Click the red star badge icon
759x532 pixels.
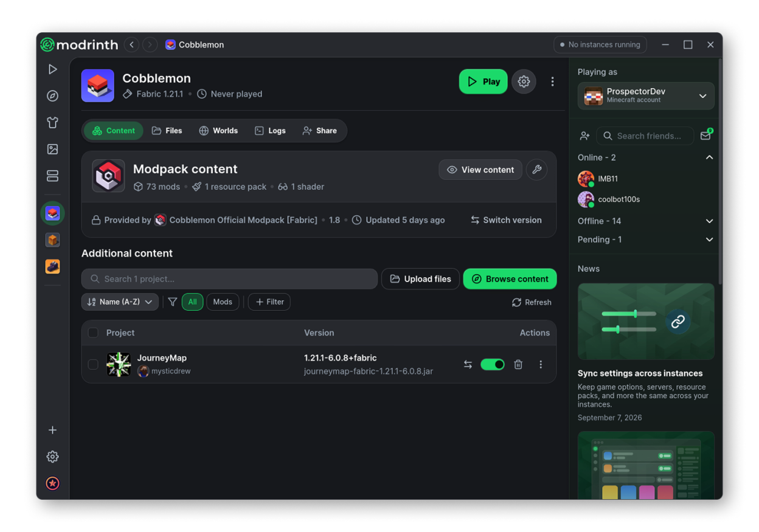click(53, 483)
